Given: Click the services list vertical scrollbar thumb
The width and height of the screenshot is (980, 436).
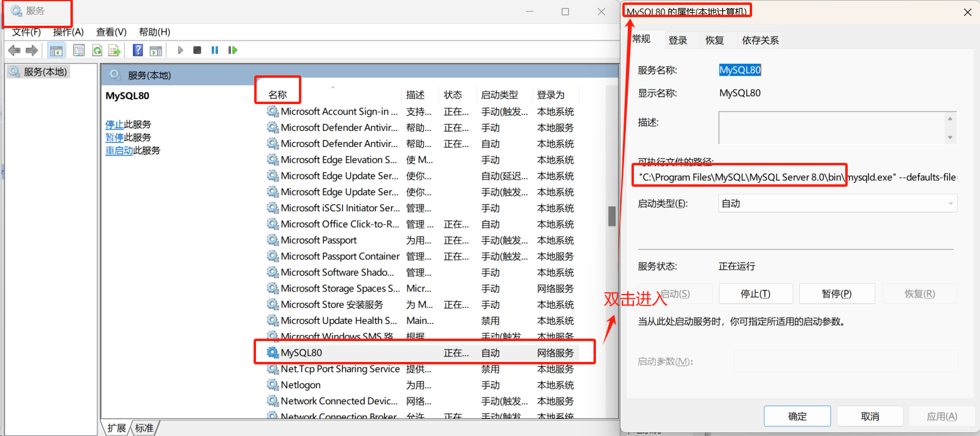Looking at the screenshot, I should pos(612,216).
